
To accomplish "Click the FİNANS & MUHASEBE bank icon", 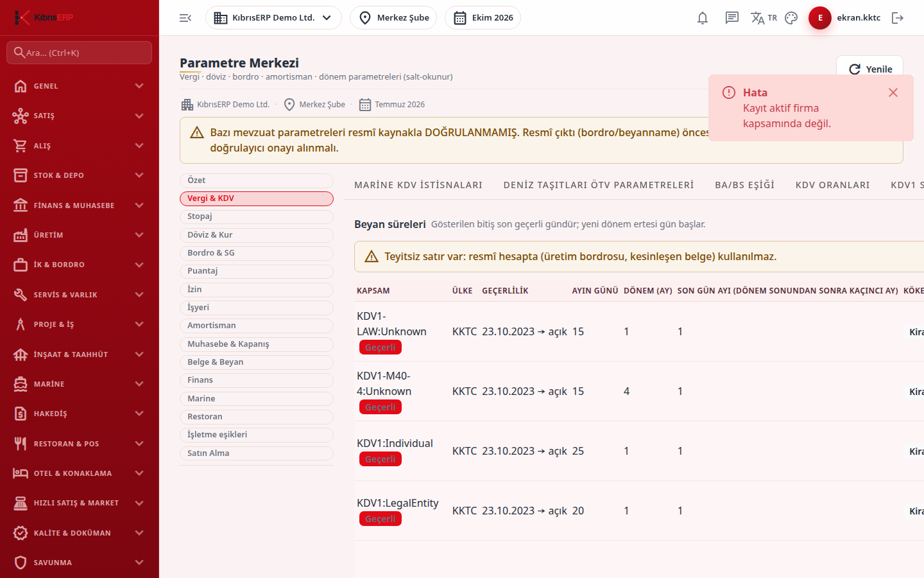I will pyautogui.click(x=21, y=206).
